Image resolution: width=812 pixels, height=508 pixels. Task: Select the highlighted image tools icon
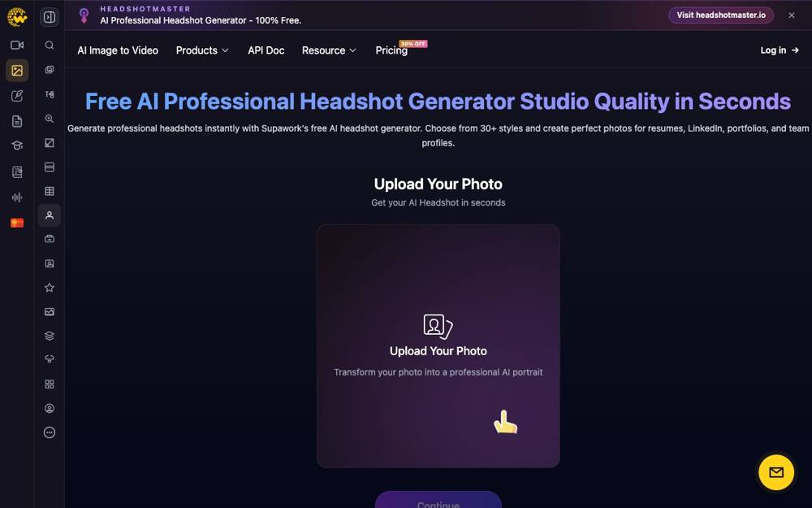coord(17,71)
